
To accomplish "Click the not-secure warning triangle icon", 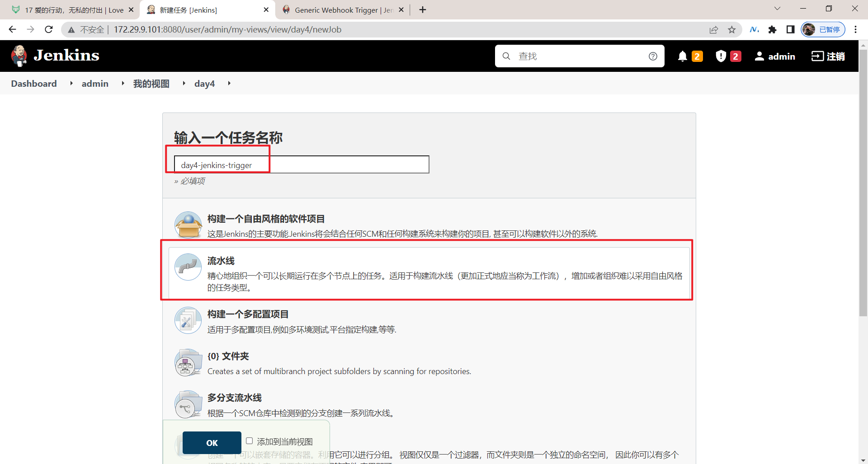I will pos(71,30).
